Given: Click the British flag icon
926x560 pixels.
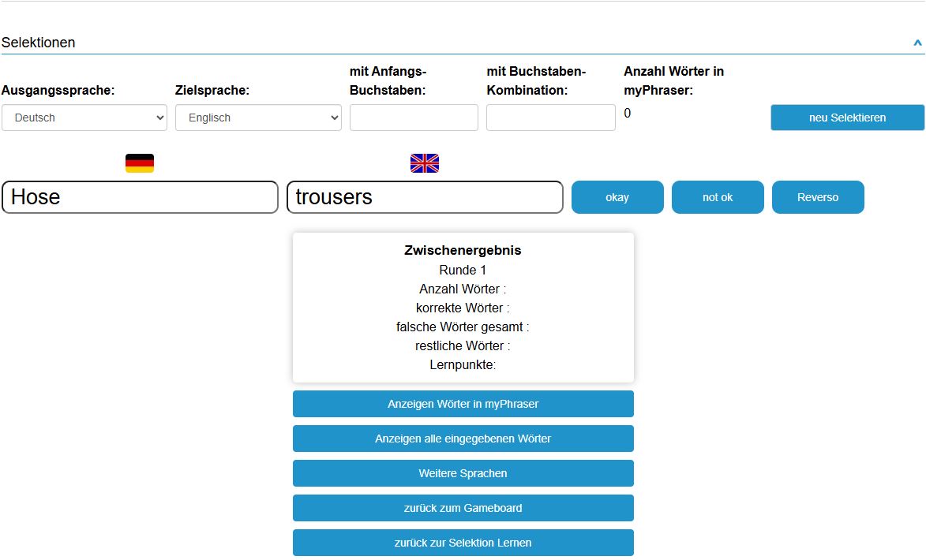Looking at the screenshot, I should pos(424,163).
